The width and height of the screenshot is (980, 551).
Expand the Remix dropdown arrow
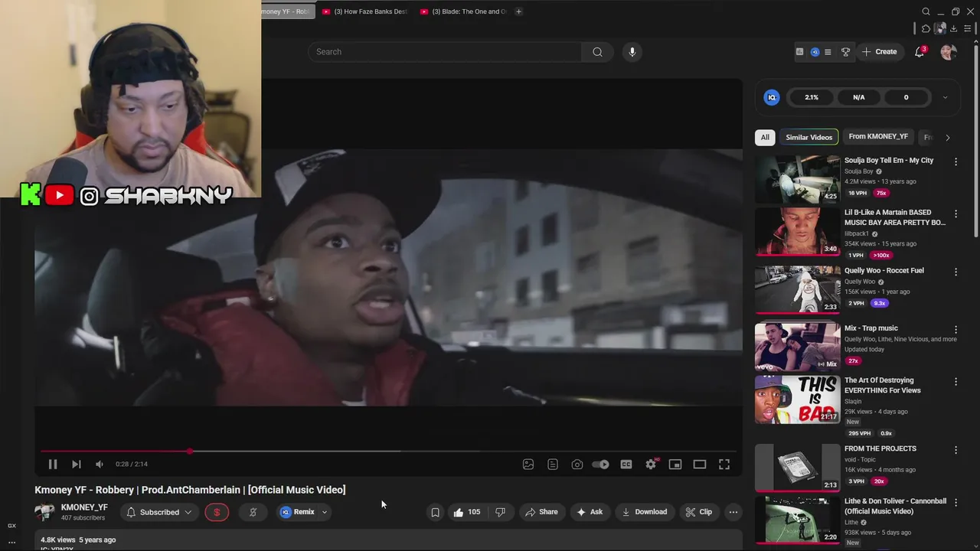tap(324, 512)
